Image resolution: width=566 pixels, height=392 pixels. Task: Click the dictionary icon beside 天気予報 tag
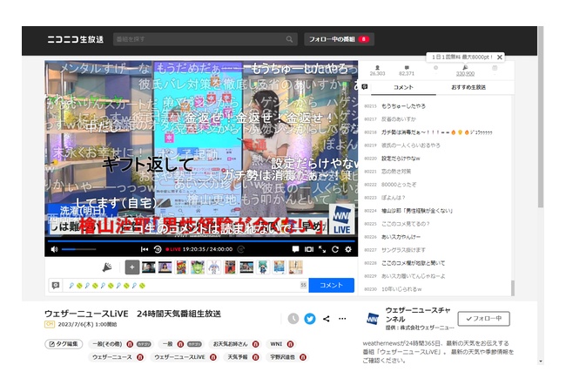coord(255,357)
